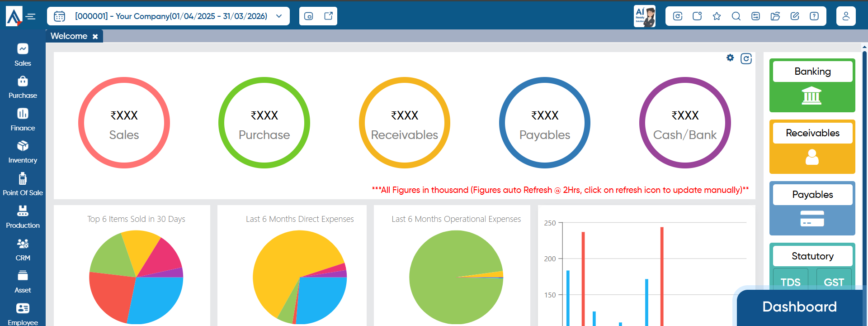This screenshot has height=326, width=868.
Task: Click the 'Top 6 Items Sold in 30 Days' title
Action: 136,219
